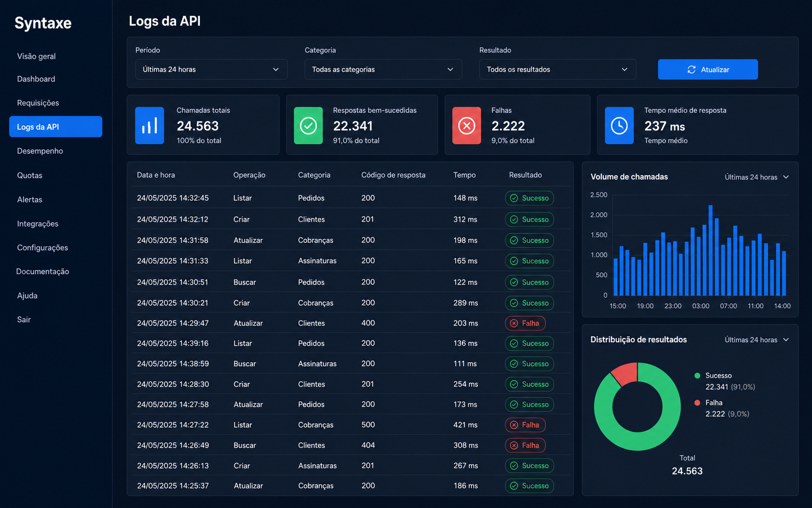Click the green Sucesso legend dot
The height and width of the screenshot is (508, 812).
coord(697,375)
